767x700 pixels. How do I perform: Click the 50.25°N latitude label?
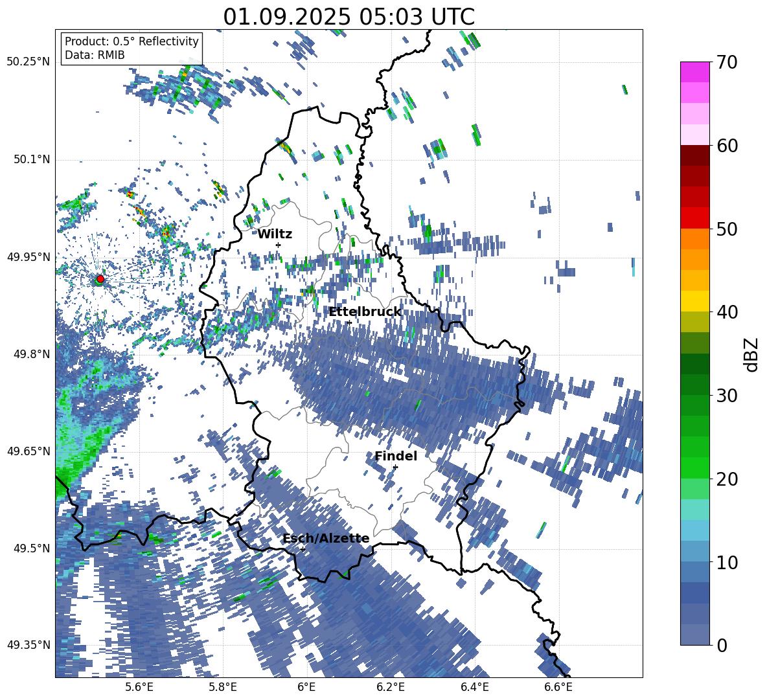point(29,62)
